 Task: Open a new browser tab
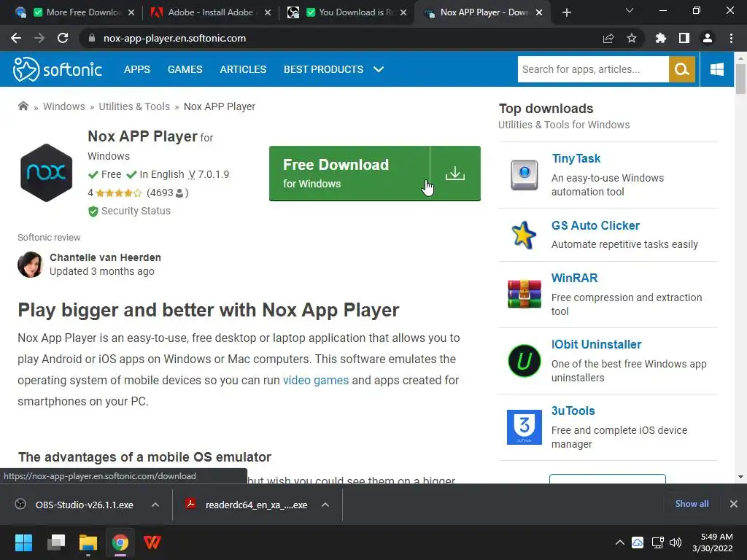click(566, 12)
